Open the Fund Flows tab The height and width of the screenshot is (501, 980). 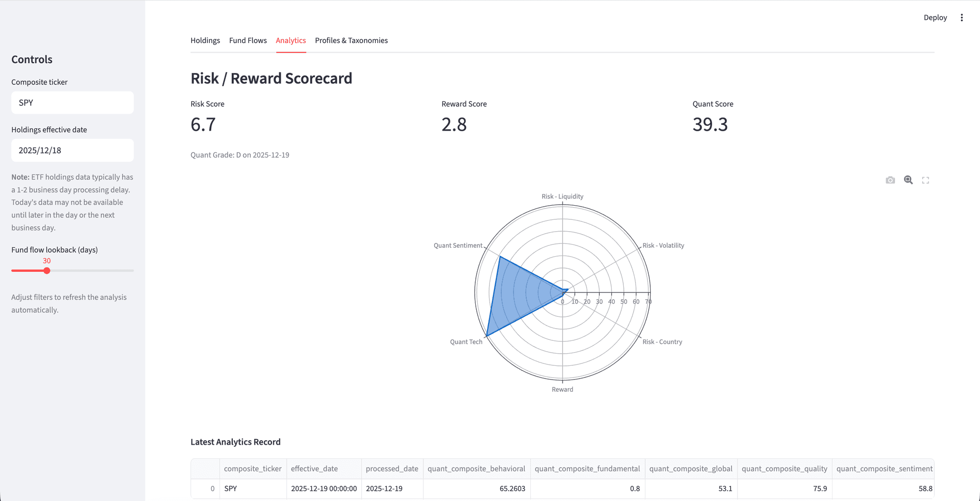[x=247, y=40]
